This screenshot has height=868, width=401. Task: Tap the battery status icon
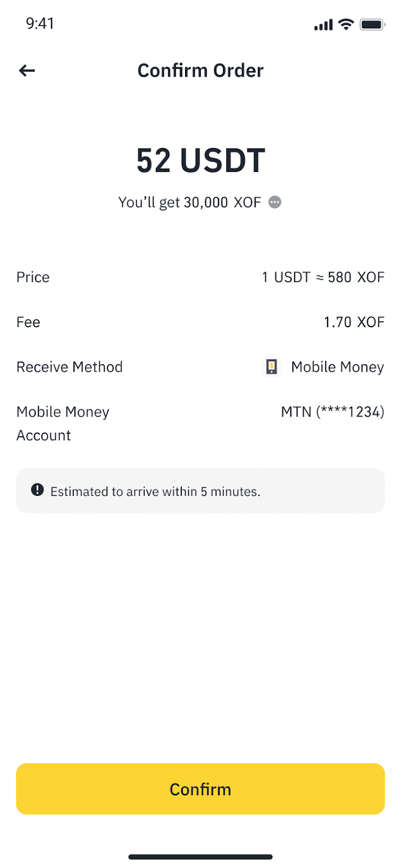tap(372, 24)
